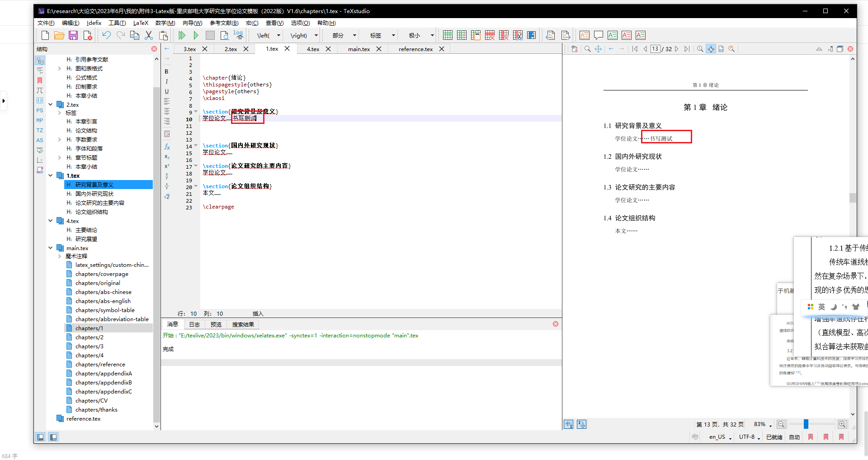Image resolution: width=868 pixels, height=460 pixels.
Task: Click the speech bubble comment icon
Action: click(x=599, y=35)
